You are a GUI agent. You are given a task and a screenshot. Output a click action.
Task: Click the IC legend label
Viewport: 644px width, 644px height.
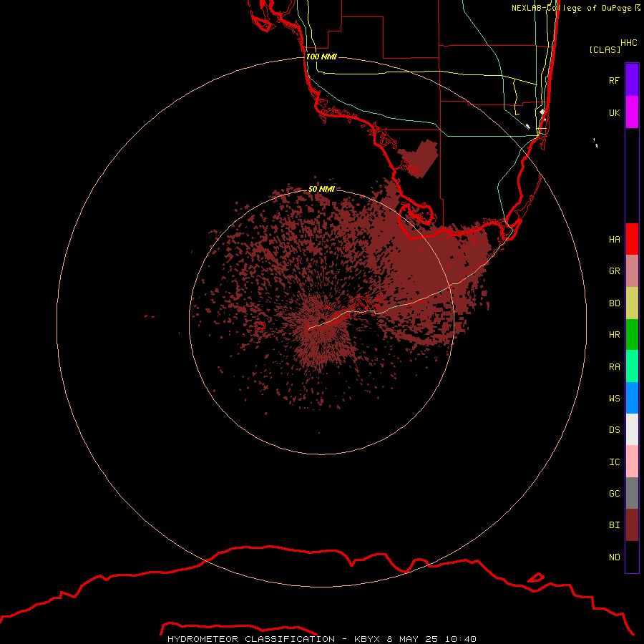coord(614,462)
